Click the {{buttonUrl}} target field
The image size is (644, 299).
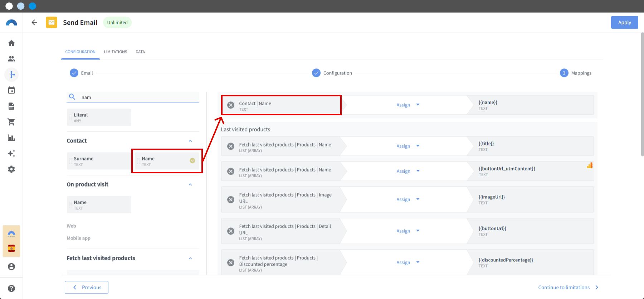click(530, 231)
